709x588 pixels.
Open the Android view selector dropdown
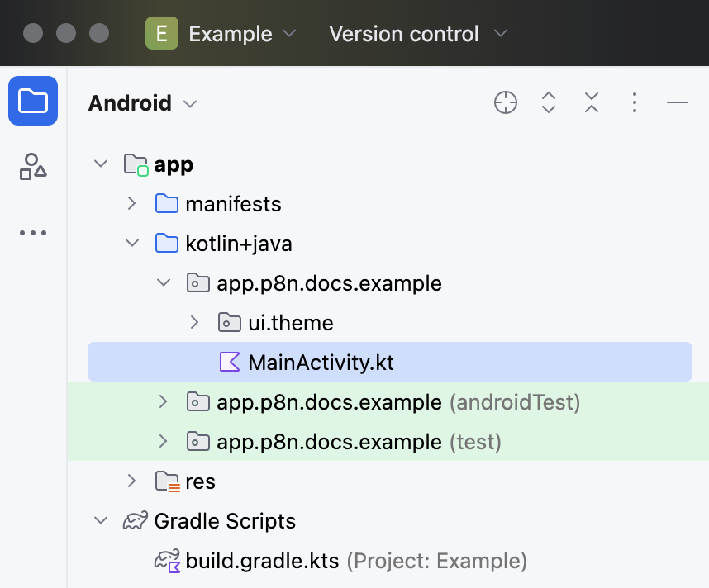(142, 103)
